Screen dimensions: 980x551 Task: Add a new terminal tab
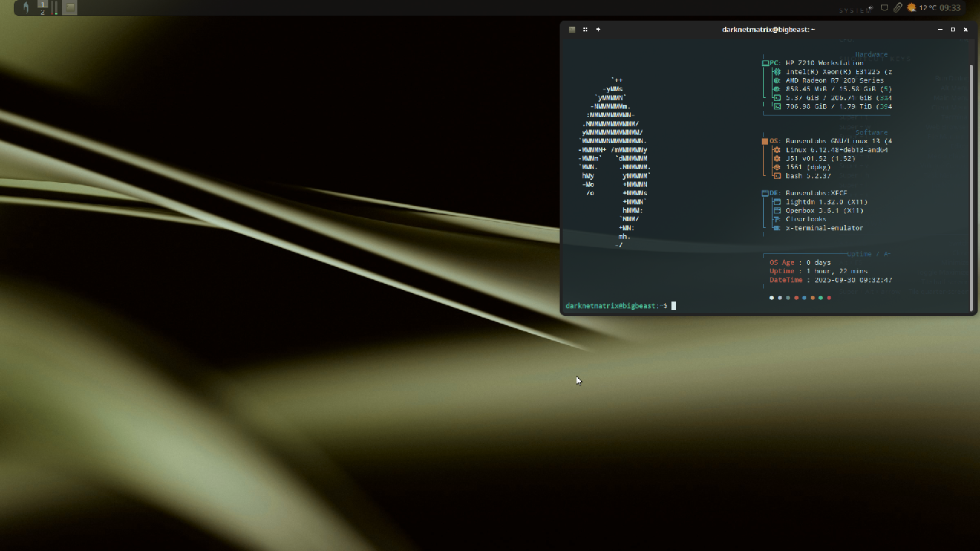[x=598, y=30]
